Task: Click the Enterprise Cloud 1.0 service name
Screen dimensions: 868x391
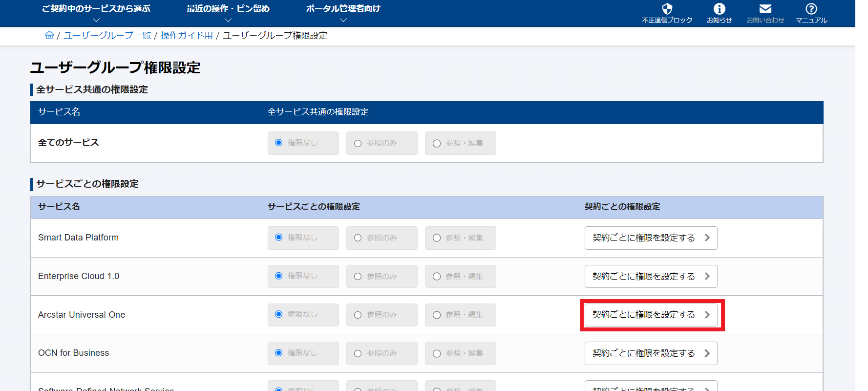Action: click(79, 276)
